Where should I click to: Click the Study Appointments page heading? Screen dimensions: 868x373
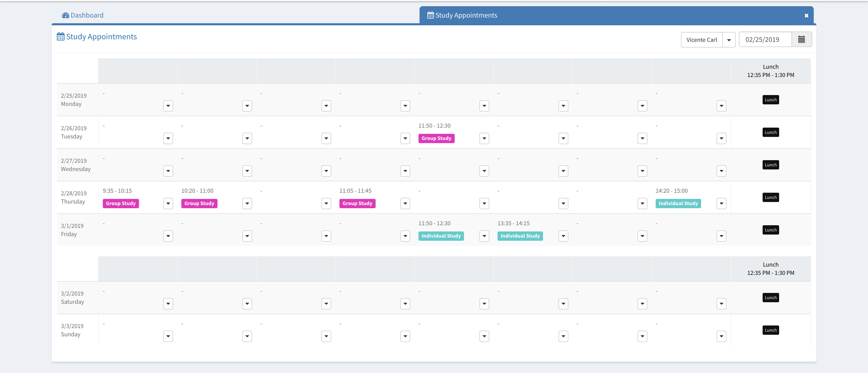tap(101, 36)
